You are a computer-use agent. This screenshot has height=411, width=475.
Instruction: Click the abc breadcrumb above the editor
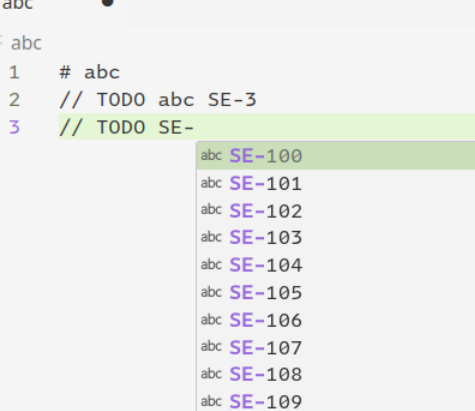(26, 43)
